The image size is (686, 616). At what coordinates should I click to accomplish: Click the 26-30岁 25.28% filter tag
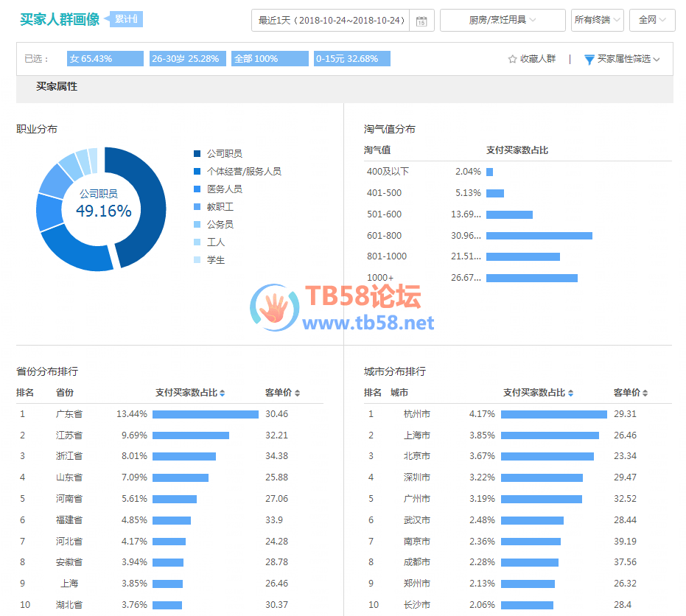pos(187,59)
